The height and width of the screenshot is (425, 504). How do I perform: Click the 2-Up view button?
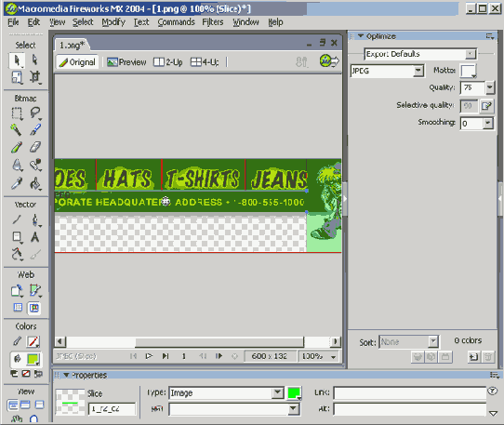(x=168, y=61)
